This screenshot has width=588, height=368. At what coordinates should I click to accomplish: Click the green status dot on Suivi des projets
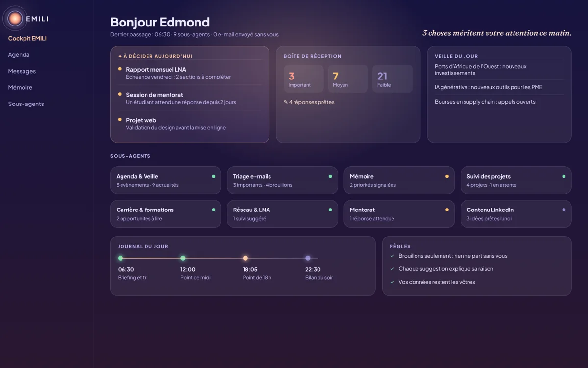pos(563,176)
